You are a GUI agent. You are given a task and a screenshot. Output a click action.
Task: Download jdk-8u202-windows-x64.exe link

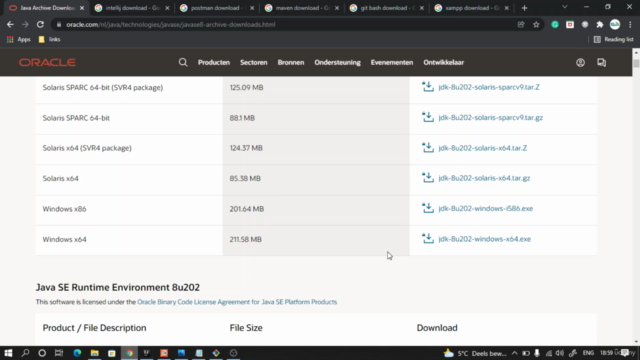484,239
